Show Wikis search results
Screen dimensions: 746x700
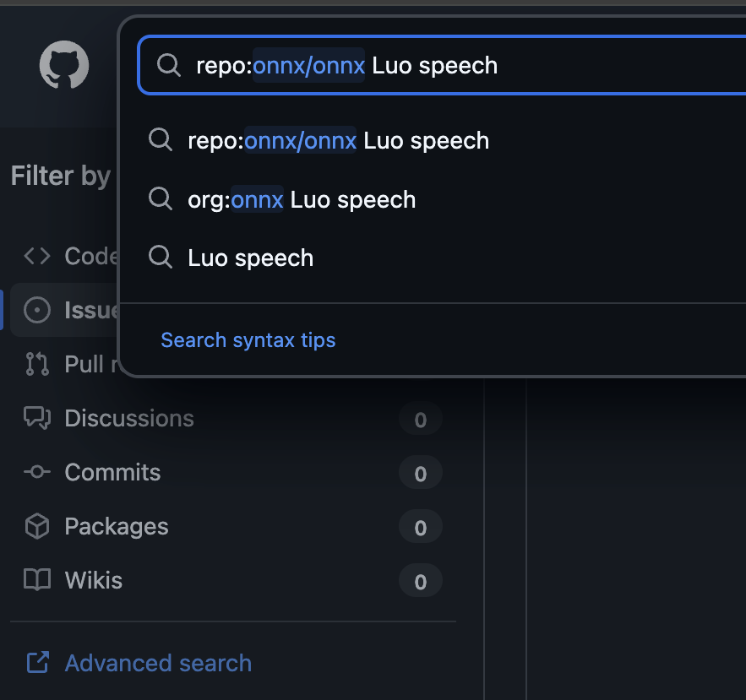point(94,580)
